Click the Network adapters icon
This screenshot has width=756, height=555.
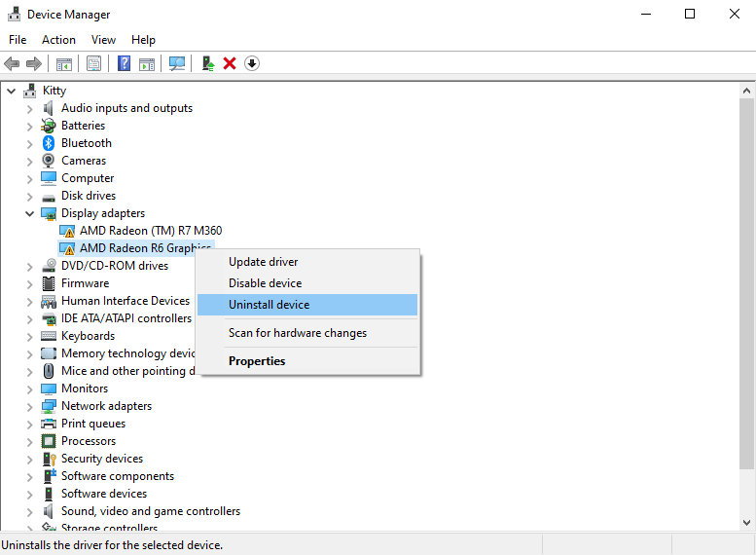point(49,406)
